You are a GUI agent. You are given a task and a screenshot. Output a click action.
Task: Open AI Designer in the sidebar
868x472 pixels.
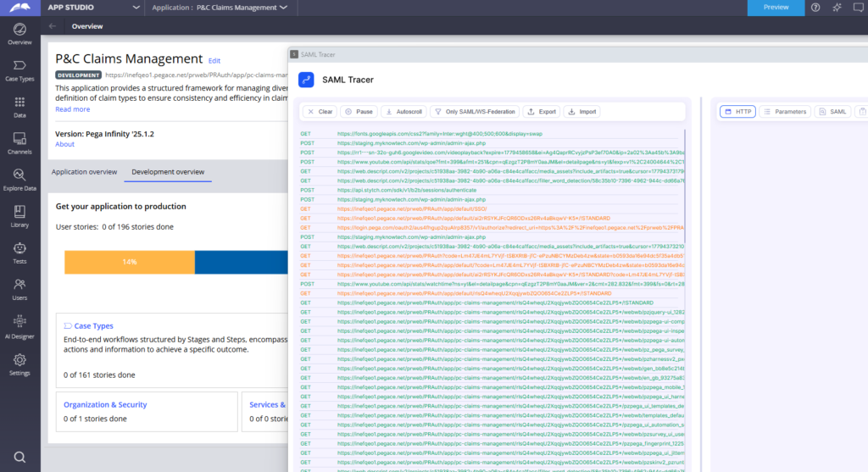(19, 328)
